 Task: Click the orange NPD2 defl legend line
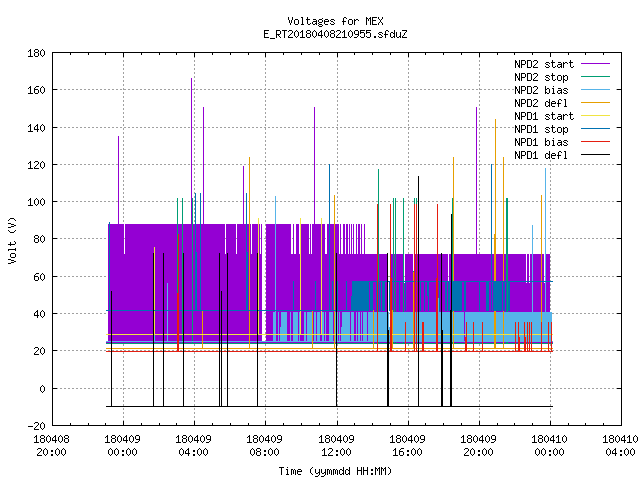pos(595,103)
